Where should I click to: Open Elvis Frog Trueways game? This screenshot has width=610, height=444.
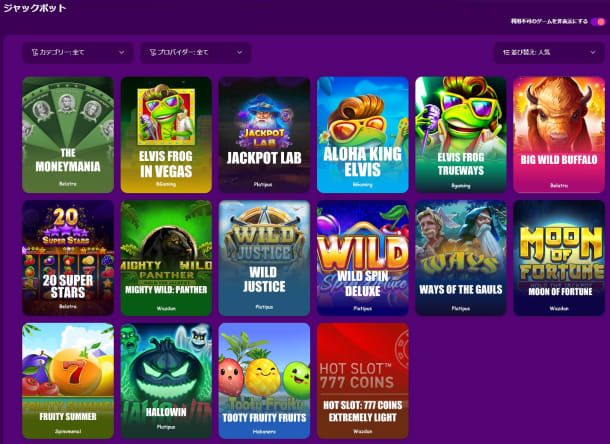461,135
